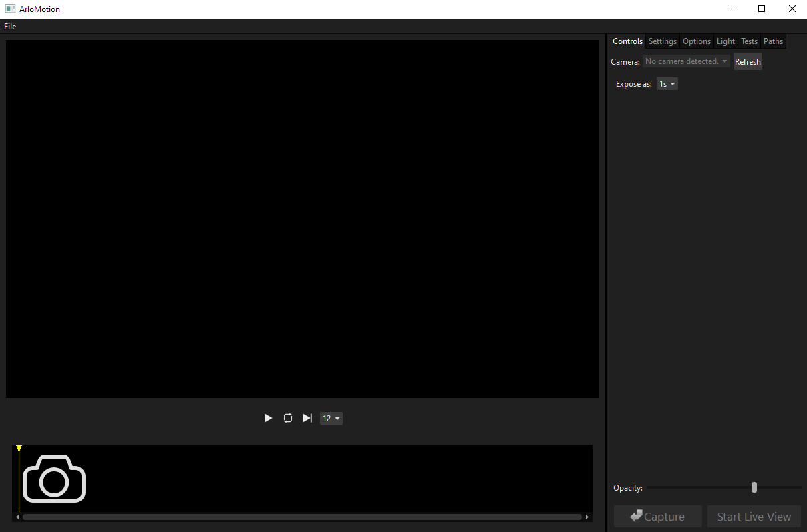Click the timeline scrollbar left arrow
The width and height of the screenshot is (807, 532).
[17, 517]
